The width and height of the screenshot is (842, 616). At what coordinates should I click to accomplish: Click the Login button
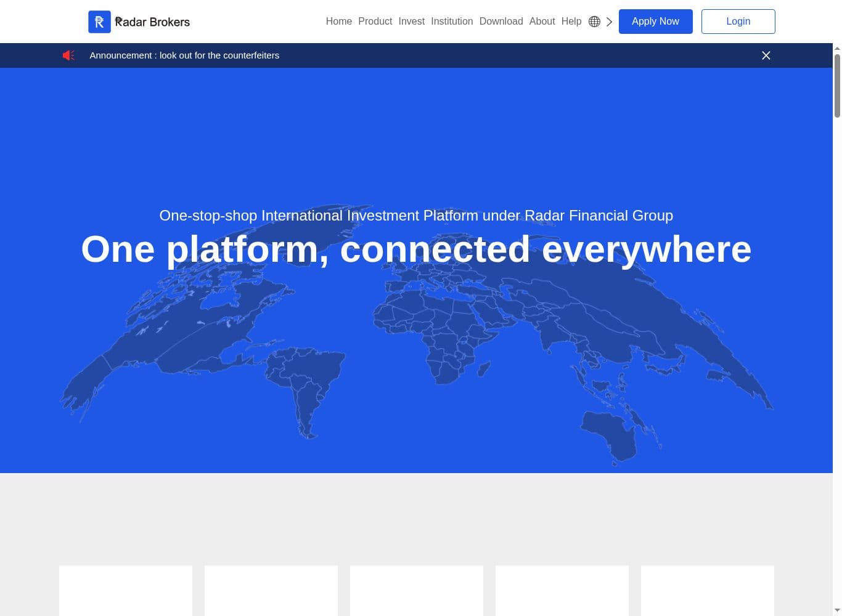coord(738,22)
